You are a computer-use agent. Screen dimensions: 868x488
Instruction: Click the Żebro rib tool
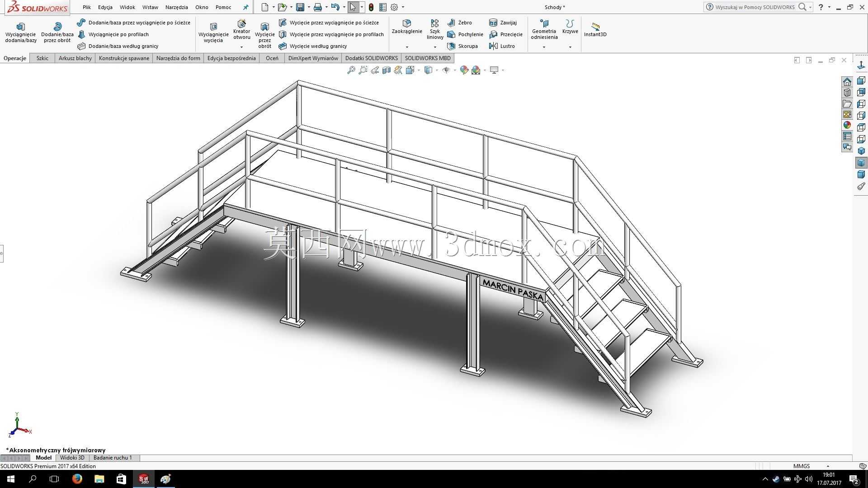[459, 23]
